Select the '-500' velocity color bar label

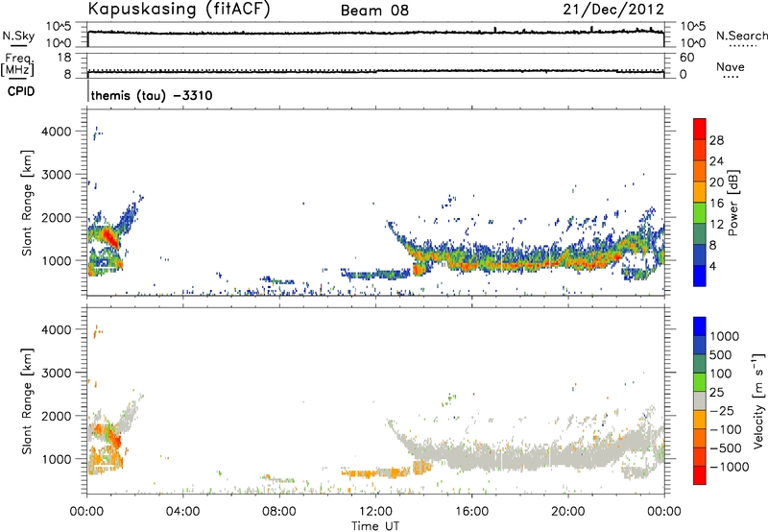pos(726,448)
